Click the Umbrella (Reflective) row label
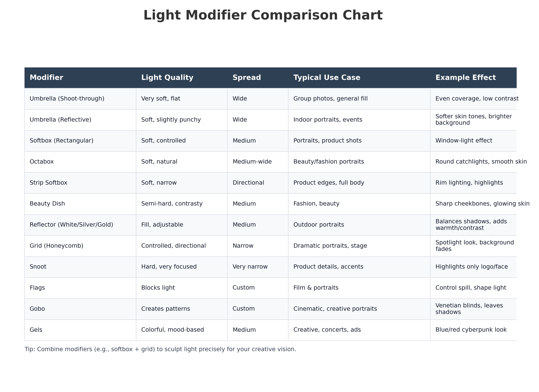 pos(60,120)
